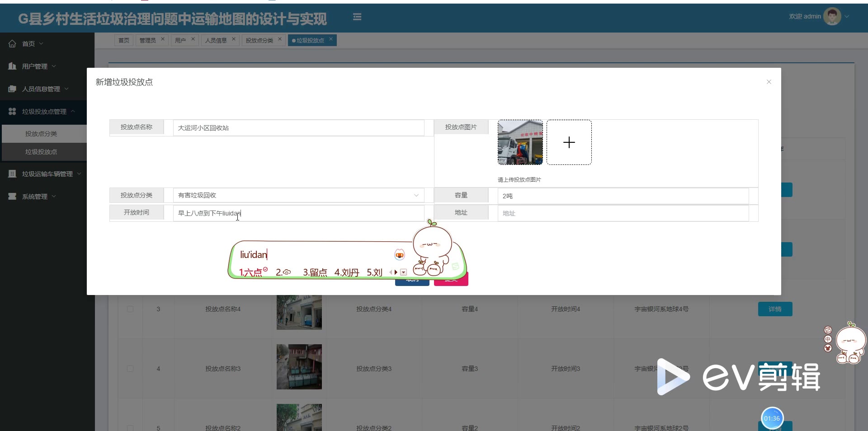Go to next IME candidate page arrow
This screenshot has height=431, width=868.
click(x=396, y=272)
